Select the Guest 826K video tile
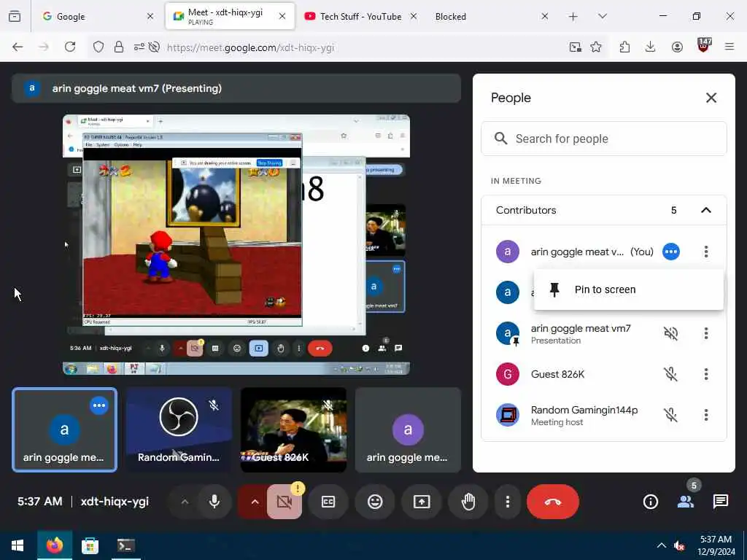 pos(293,430)
